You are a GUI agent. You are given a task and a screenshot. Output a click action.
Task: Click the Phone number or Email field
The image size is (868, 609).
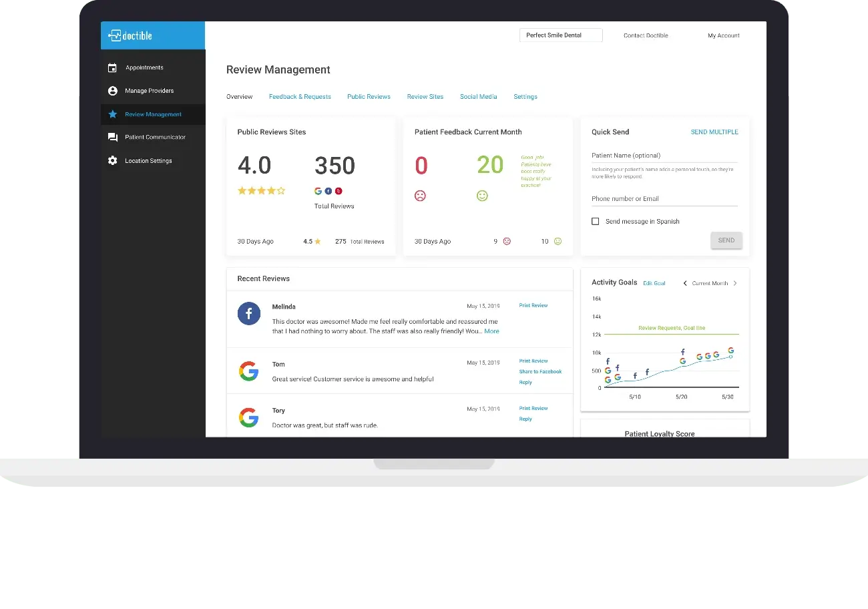coord(664,199)
